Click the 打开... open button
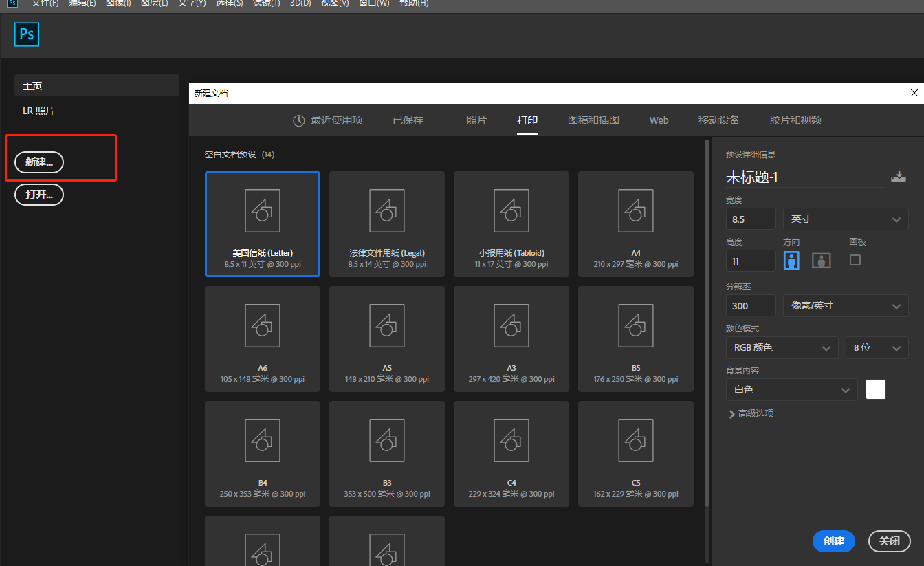The image size is (924, 566). pyautogui.click(x=39, y=195)
